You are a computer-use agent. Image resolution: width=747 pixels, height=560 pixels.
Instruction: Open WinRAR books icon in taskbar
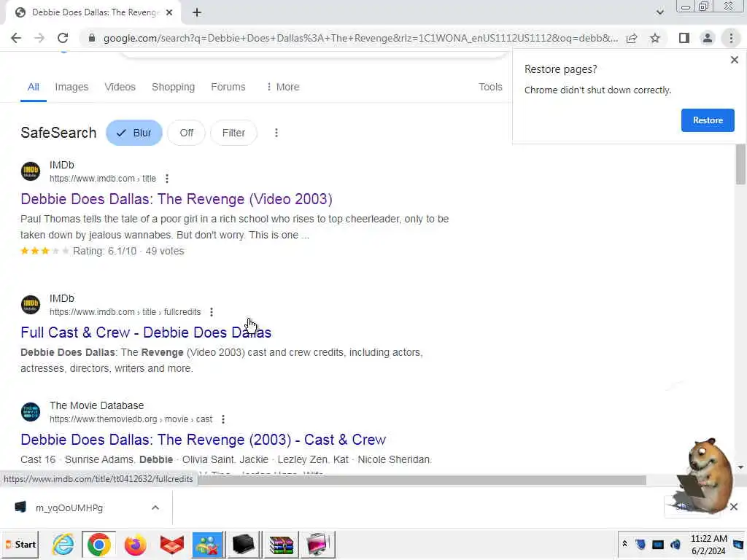tap(281, 544)
